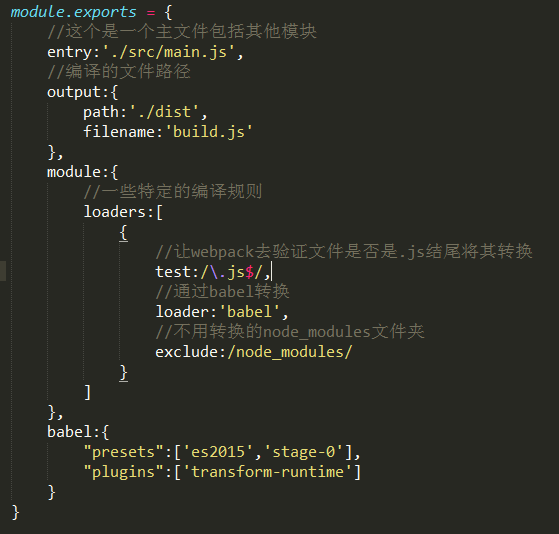Click the opening bracket after loaders
The image size is (559, 534).
(159, 212)
